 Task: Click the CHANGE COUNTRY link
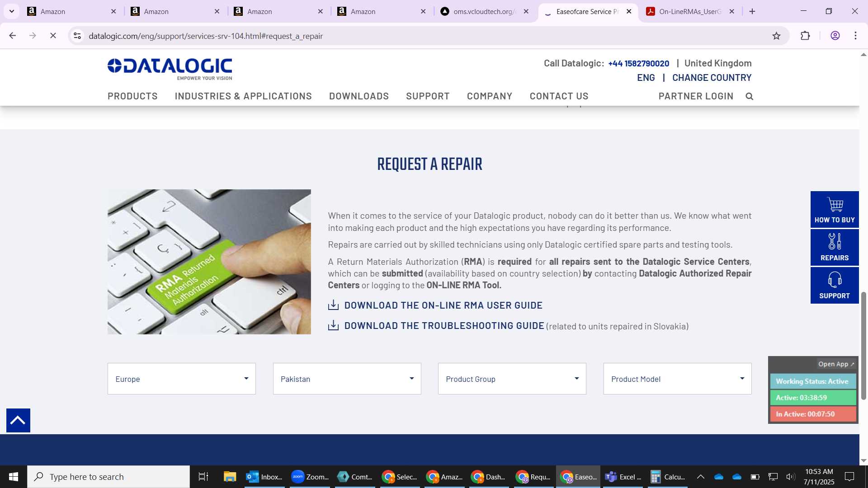coord(712,78)
